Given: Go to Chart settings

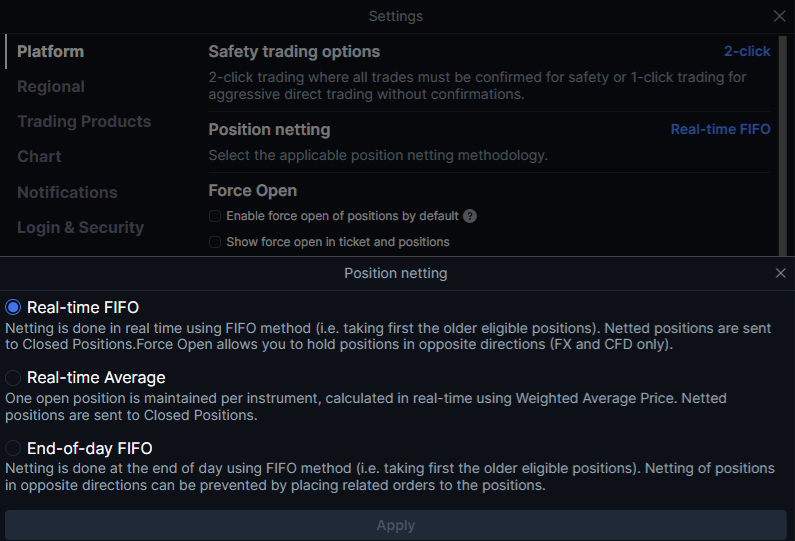Looking at the screenshot, I should (39, 157).
